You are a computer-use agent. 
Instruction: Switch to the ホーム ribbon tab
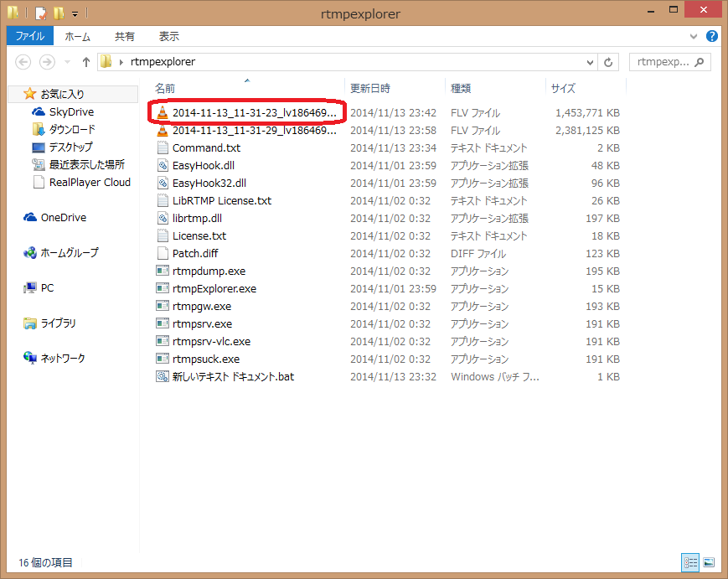(x=77, y=36)
